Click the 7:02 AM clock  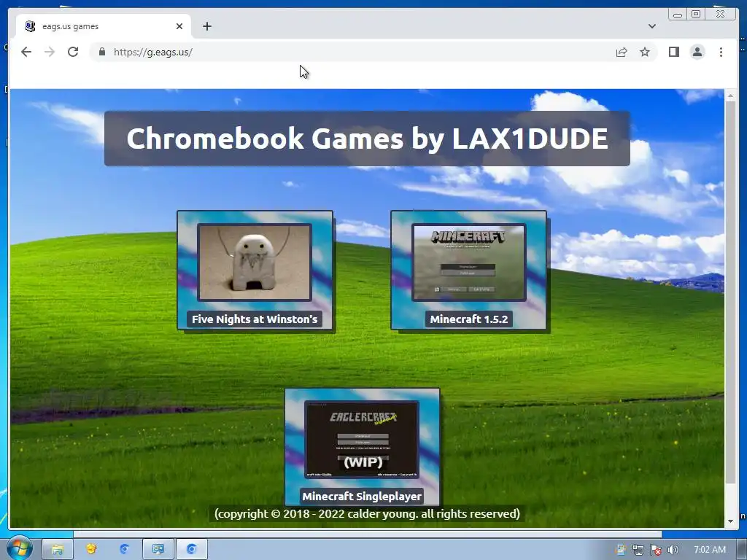[x=710, y=550]
